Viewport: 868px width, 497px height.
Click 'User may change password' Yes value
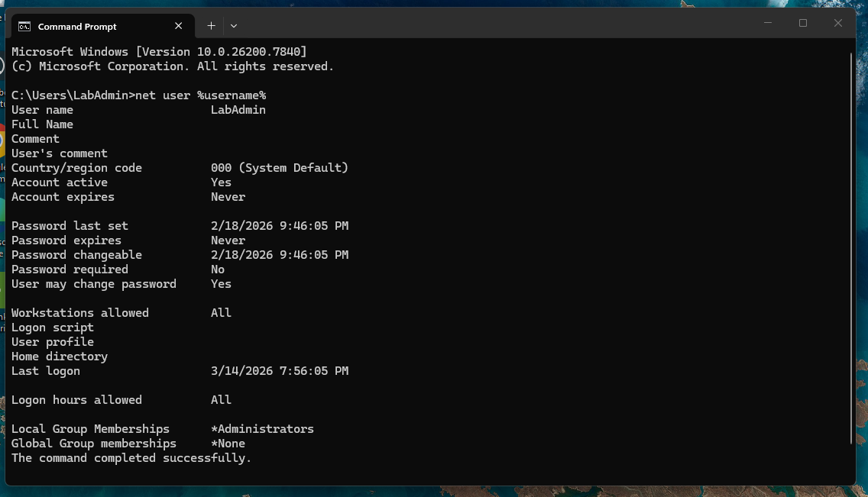click(x=221, y=283)
